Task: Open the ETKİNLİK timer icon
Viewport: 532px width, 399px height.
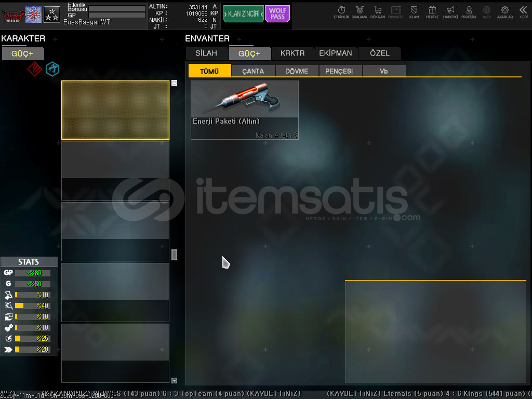Action: [x=341, y=12]
